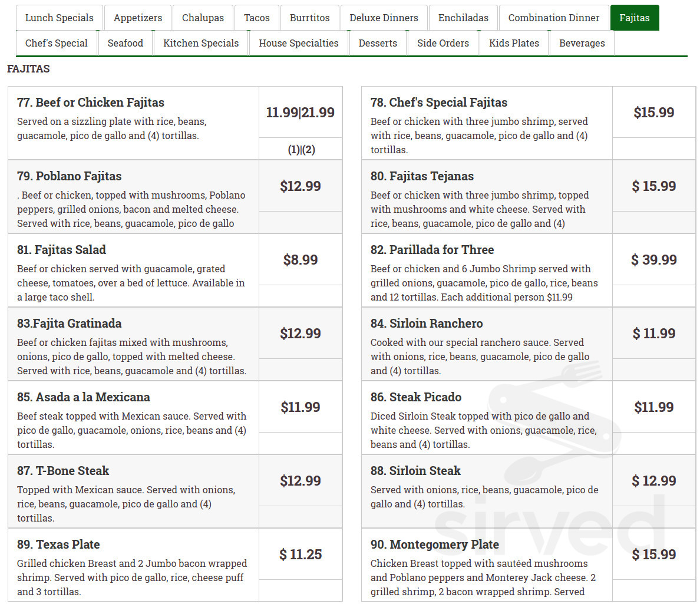Click the Montegomery Plate price
This screenshot has height=607, width=700.
[654, 555]
